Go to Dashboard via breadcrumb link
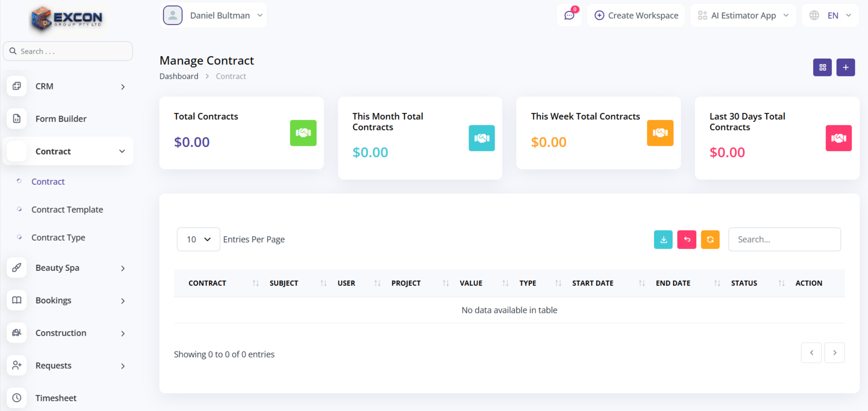 (x=179, y=76)
